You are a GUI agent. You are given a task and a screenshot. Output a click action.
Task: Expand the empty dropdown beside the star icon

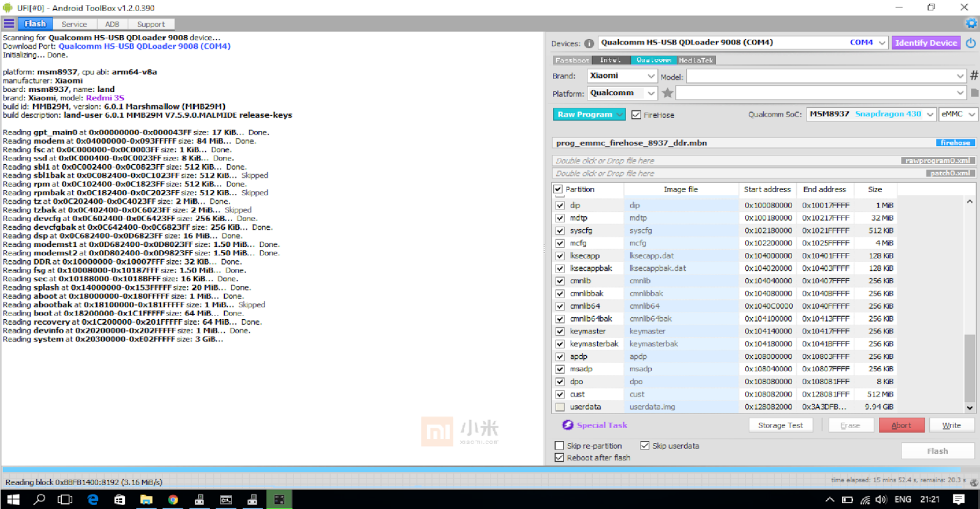(960, 93)
